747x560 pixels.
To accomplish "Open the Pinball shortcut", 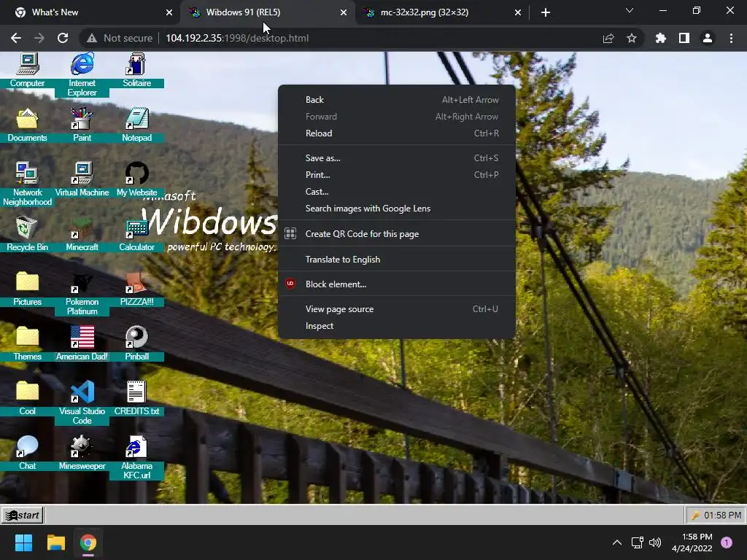I will (x=136, y=344).
